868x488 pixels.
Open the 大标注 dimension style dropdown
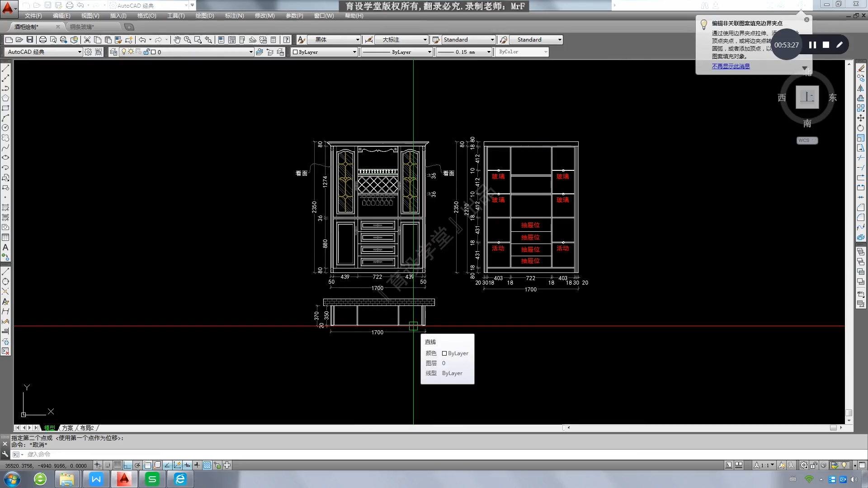click(x=401, y=40)
